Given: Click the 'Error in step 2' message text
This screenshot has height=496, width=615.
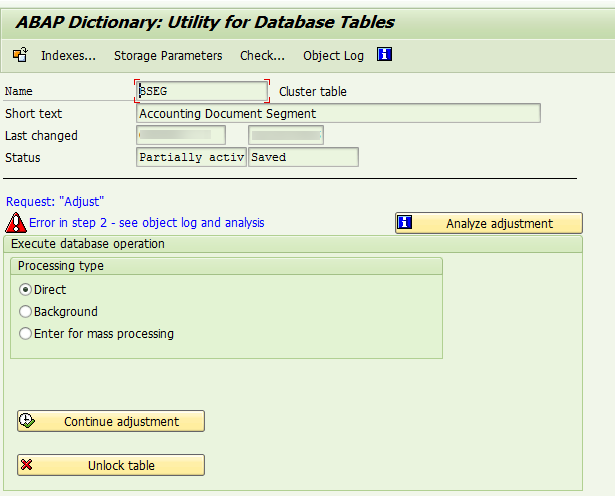Looking at the screenshot, I should [x=147, y=223].
